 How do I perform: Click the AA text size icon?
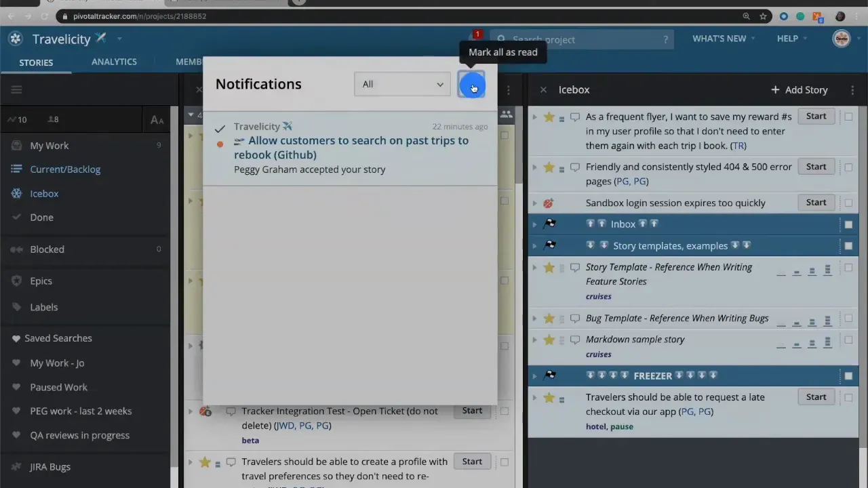pos(157,119)
